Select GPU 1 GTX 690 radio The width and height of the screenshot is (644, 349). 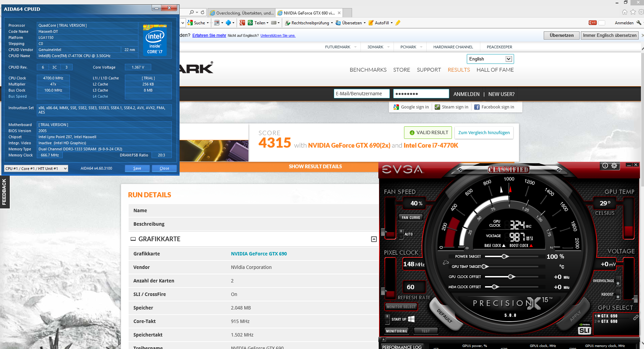pyautogui.click(x=599, y=316)
